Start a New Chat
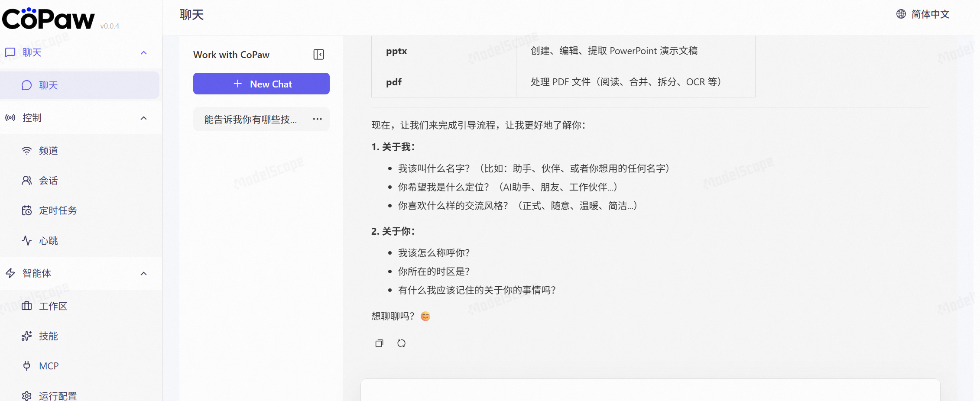The width and height of the screenshot is (980, 401). click(261, 84)
